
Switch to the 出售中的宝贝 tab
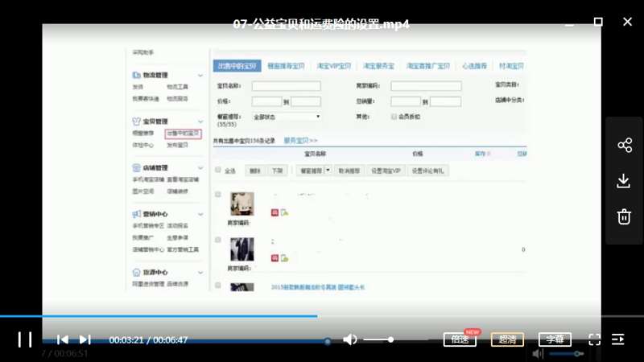click(237, 66)
